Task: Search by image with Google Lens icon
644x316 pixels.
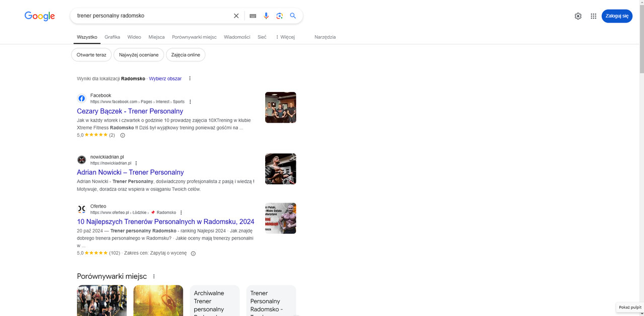Action: [x=280, y=16]
